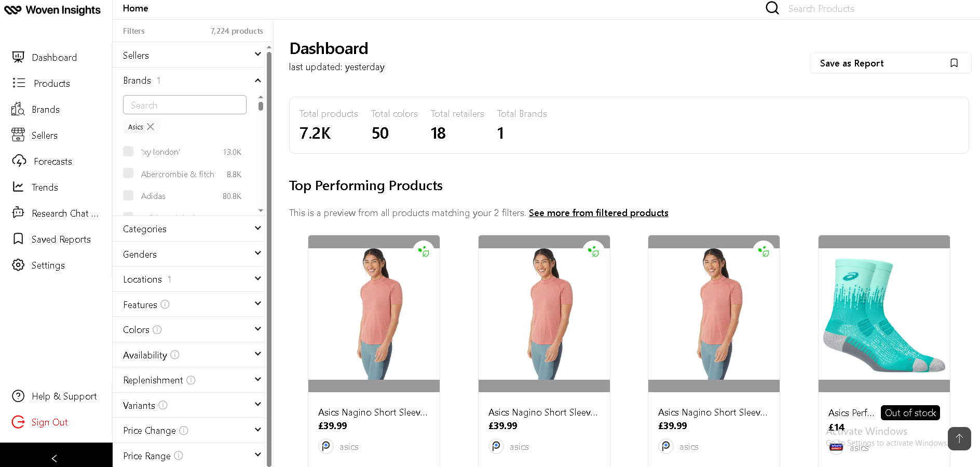Viewport: 980px width, 467px height.
Task: Click the search magnifier icon
Action: click(x=772, y=8)
